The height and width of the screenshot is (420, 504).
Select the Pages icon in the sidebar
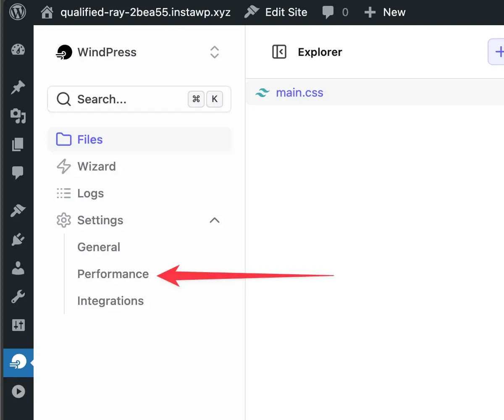tap(18, 144)
